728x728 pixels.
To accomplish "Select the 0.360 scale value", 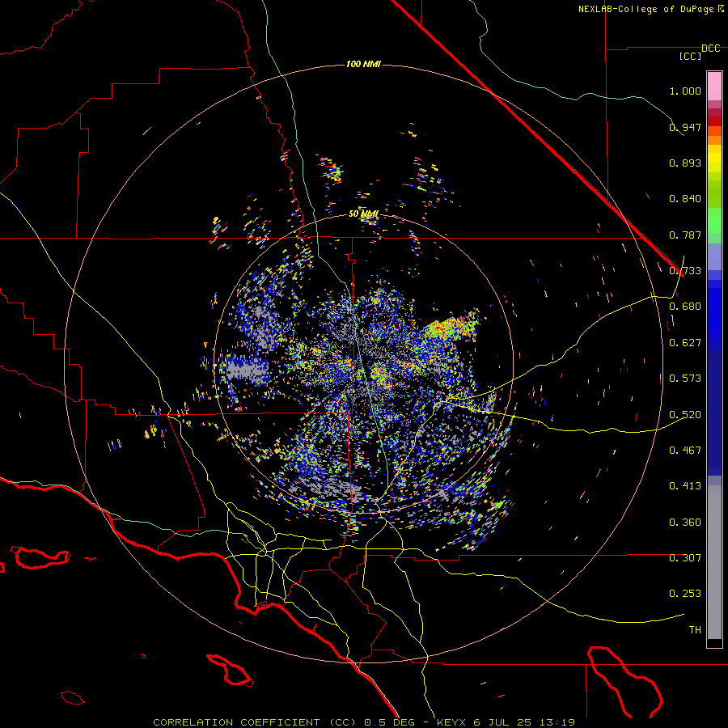I will (x=685, y=523).
